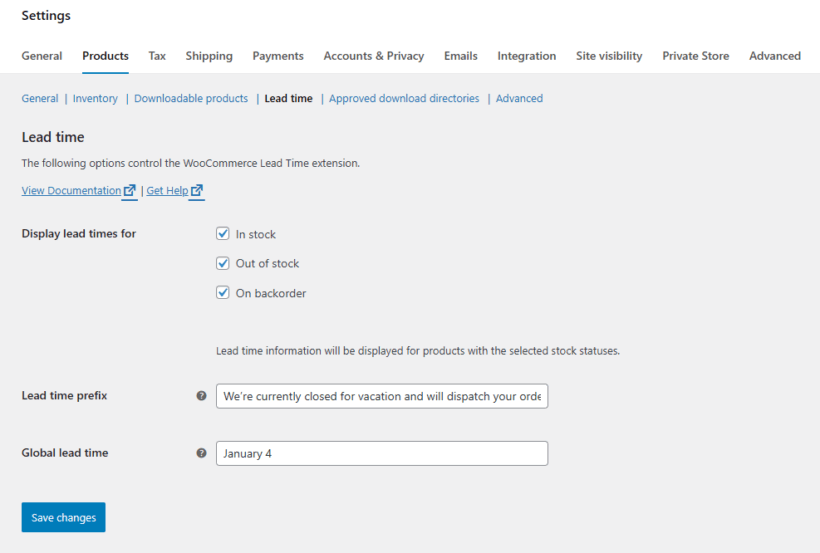Viewport: 820px width, 553px height.
Task: Focus the Global lead time field
Action: tap(382, 453)
